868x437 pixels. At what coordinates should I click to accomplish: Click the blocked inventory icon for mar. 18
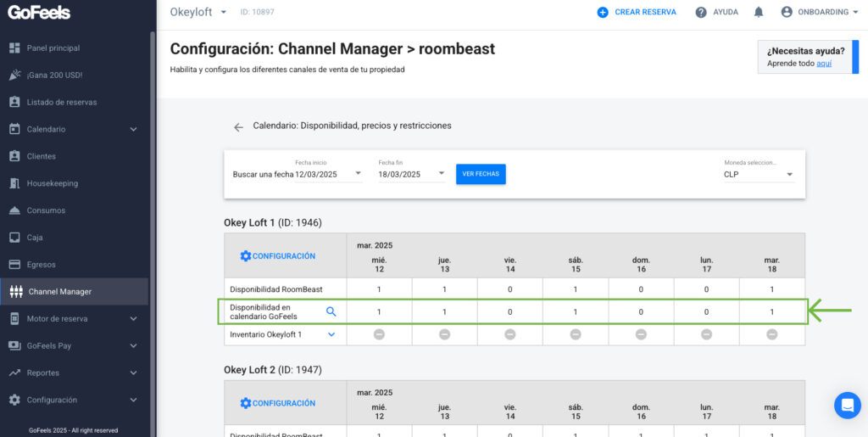click(x=771, y=334)
